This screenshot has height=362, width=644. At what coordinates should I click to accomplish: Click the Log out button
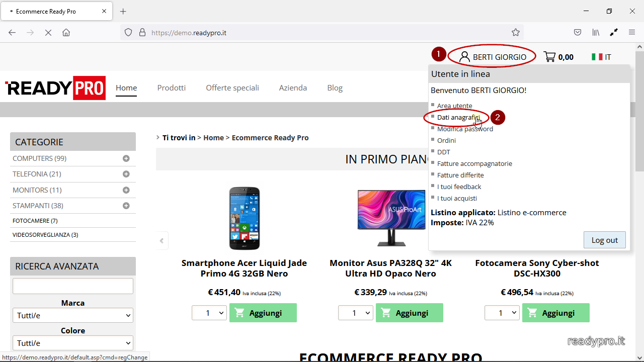click(x=604, y=240)
